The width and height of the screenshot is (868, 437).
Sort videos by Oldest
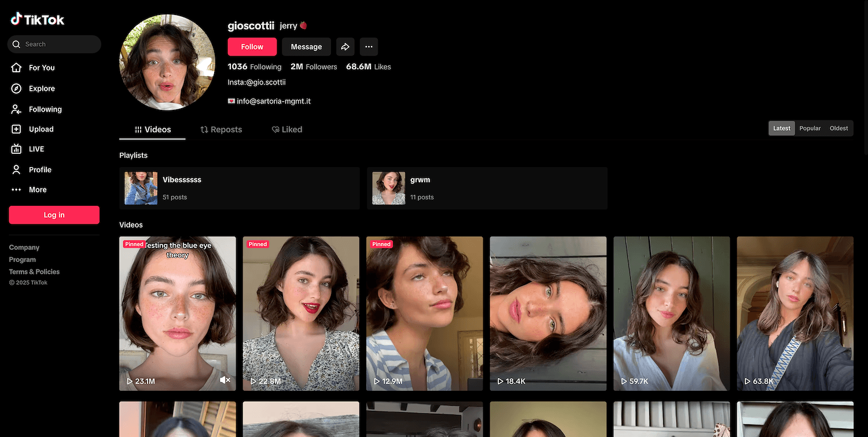[x=838, y=128]
